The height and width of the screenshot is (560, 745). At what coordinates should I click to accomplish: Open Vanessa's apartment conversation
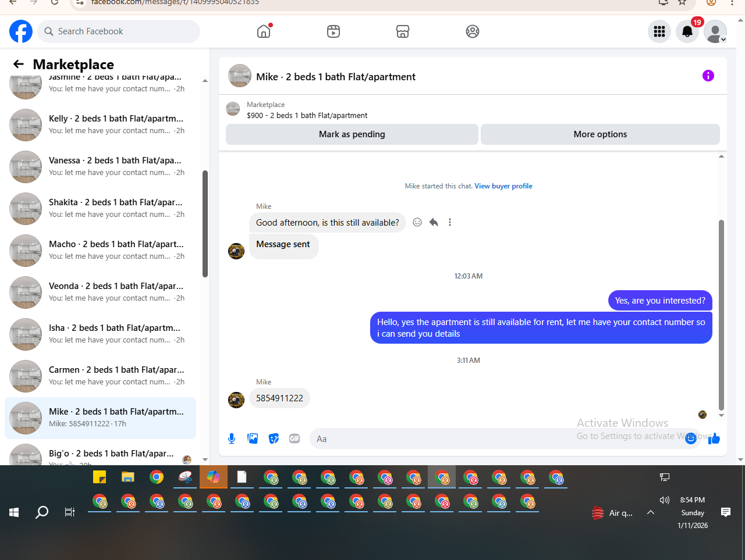[x=100, y=166]
